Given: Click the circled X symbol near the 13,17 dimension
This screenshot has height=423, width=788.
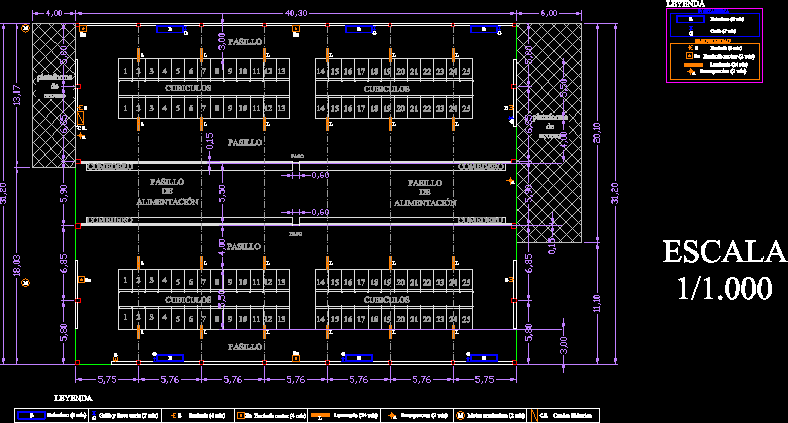Looking at the screenshot, I should [x=26, y=28].
